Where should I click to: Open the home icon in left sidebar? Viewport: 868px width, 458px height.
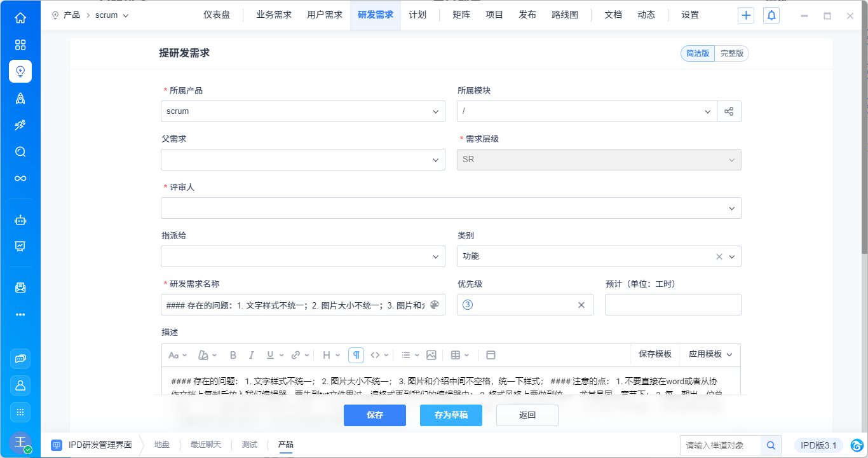click(x=20, y=18)
